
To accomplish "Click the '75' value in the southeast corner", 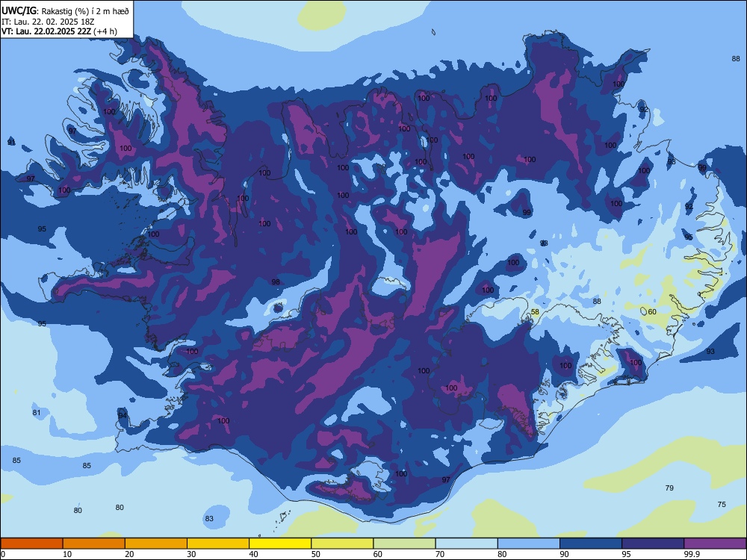I will [x=722, y=504].
